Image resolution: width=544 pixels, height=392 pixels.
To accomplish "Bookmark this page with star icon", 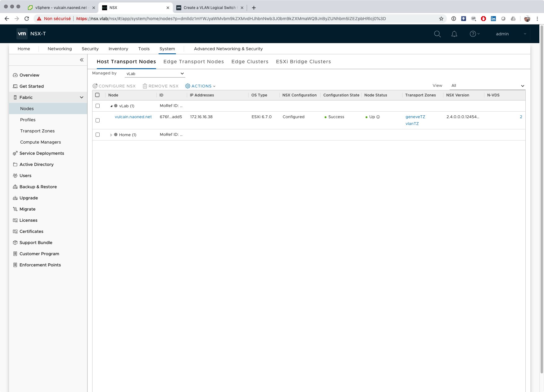I will [441, 19].
